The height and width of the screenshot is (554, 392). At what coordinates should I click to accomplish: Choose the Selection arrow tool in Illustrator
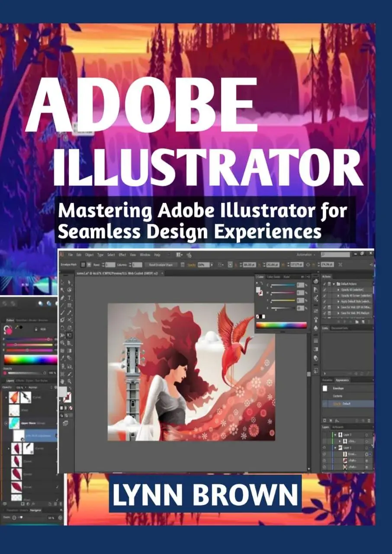(63, 283)
